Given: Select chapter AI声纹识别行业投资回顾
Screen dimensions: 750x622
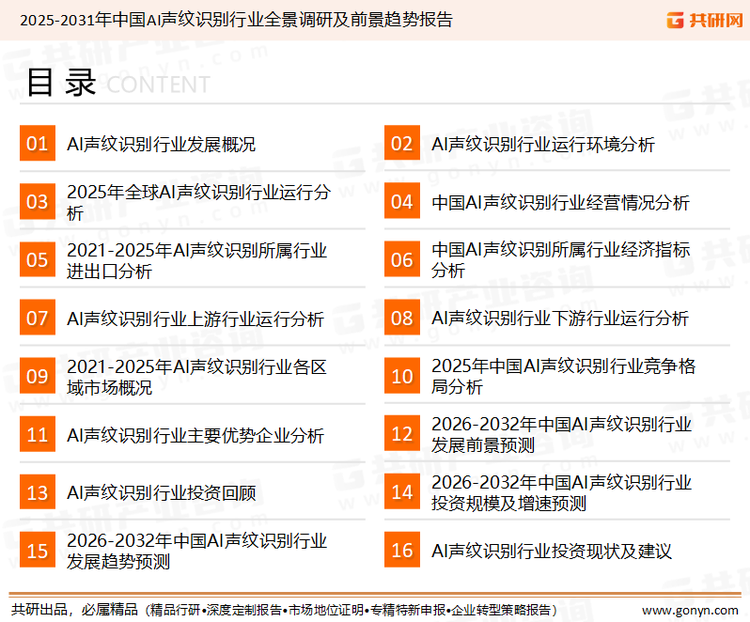Looking at the screenshot, I should coord(161,493).
